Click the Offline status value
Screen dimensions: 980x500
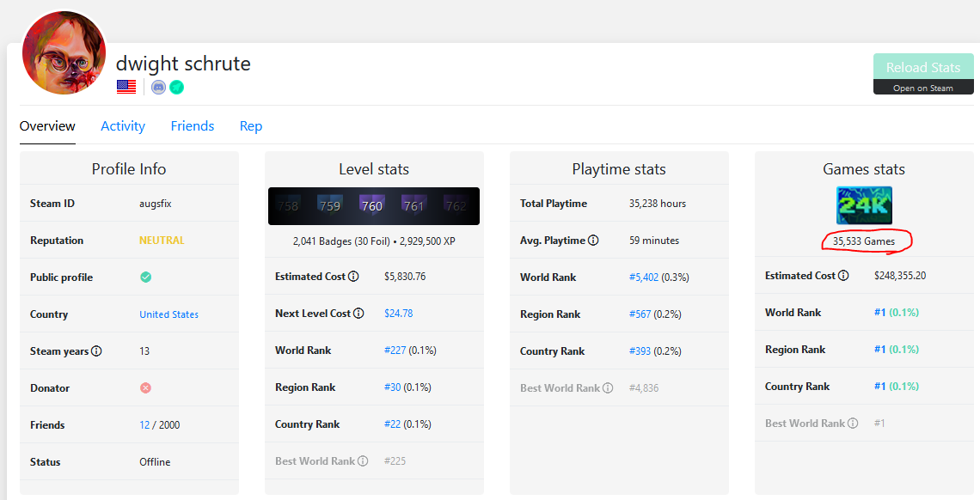155,462
